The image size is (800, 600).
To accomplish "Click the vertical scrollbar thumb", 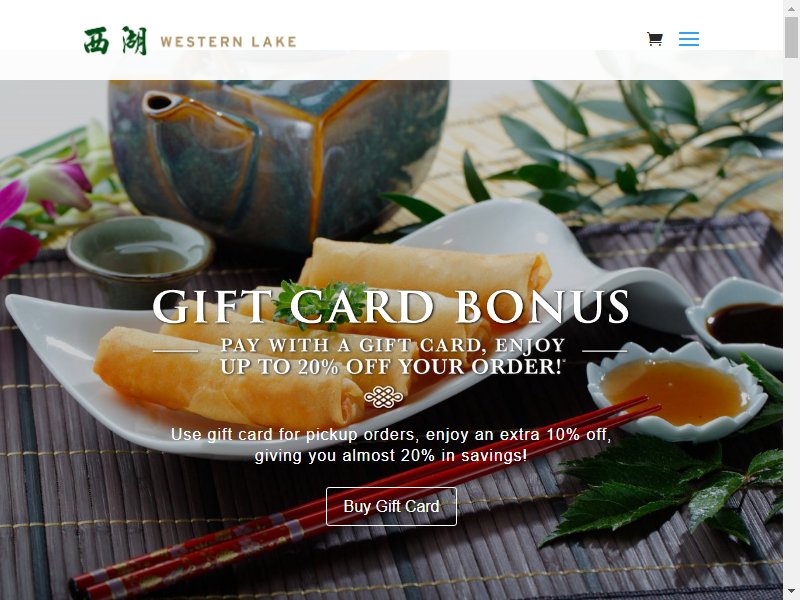I will tap(791, 37).
